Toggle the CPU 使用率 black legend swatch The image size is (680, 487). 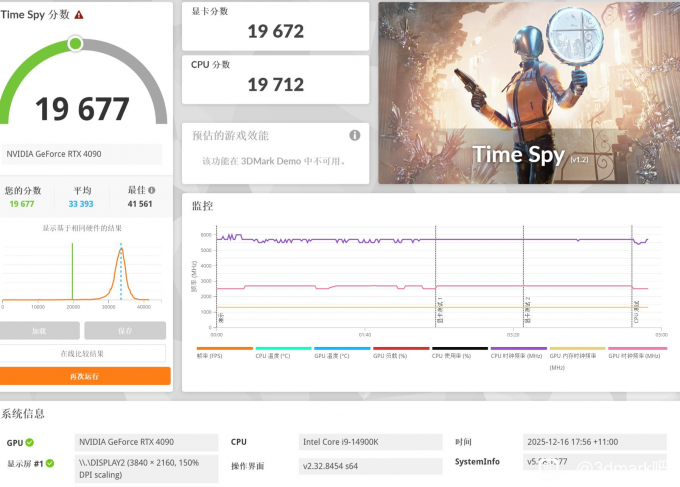(x=460, y=348)
